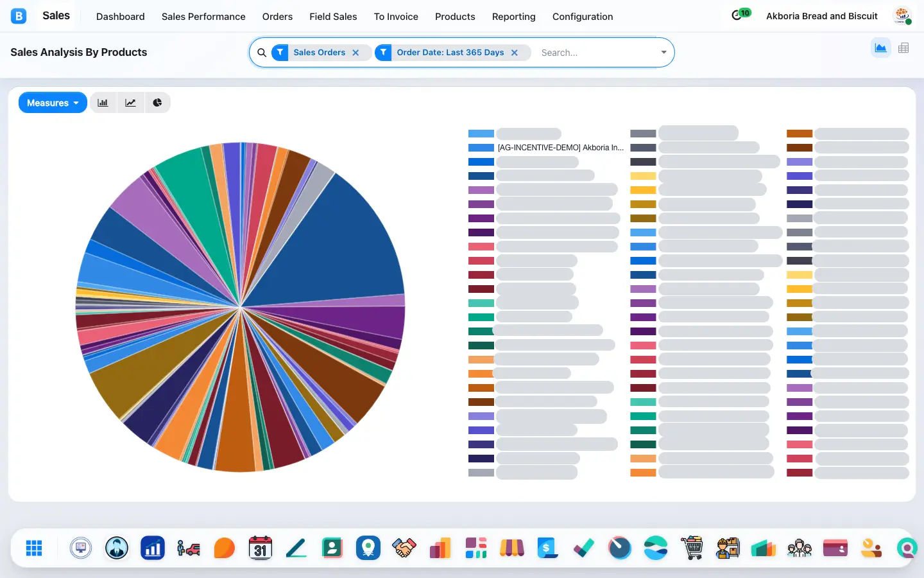Viewport: 924px width, 578px height.
Task: Toggle AG-INCENTIVE-DEMO legend color swatch
Action: 481,148
